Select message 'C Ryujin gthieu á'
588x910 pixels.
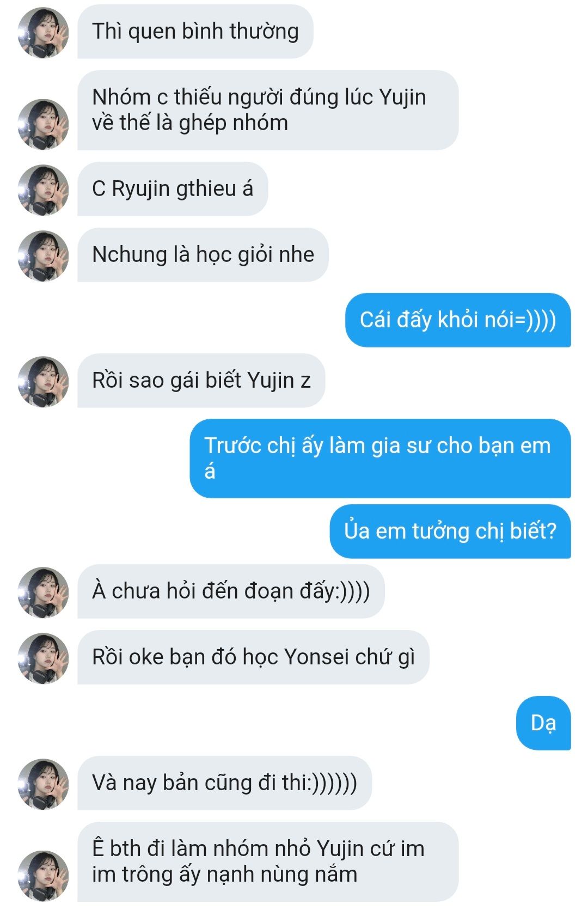(173, 189)
